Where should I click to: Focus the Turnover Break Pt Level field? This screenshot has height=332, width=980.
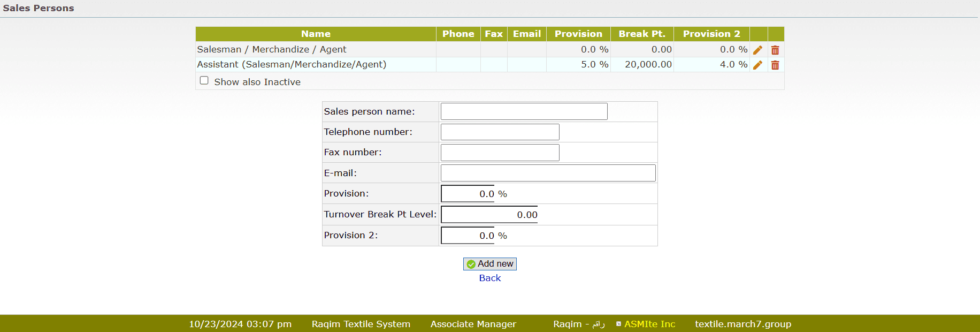click(489, 215)
